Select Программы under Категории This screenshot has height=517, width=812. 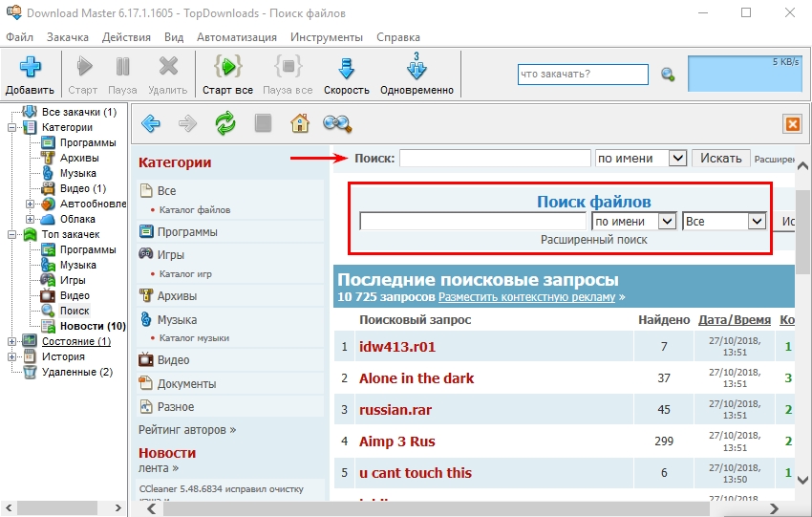pos(88,142)
